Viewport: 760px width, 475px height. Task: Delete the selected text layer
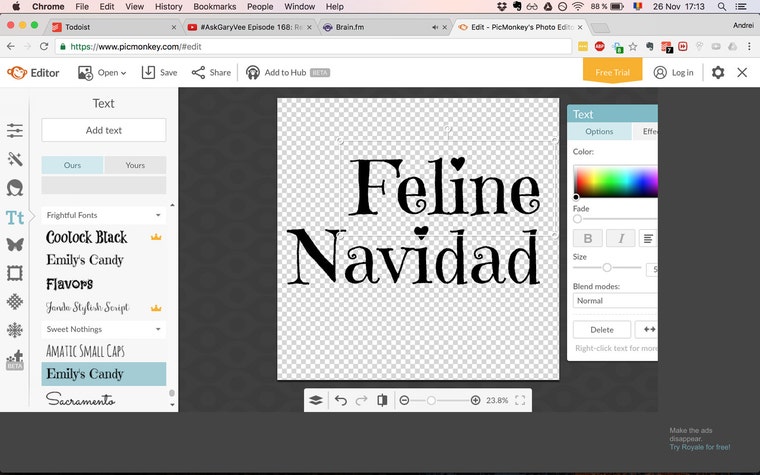tap(602, 330)
